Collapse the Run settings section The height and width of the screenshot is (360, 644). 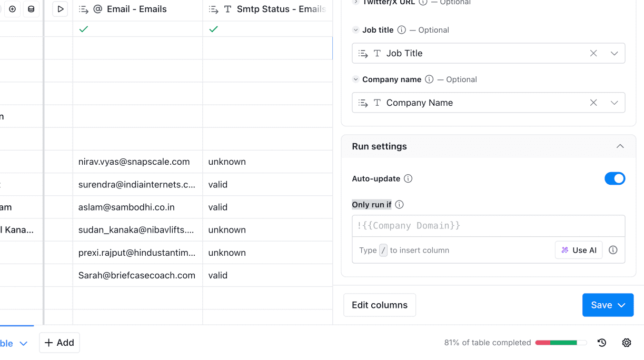coord(620,146)
